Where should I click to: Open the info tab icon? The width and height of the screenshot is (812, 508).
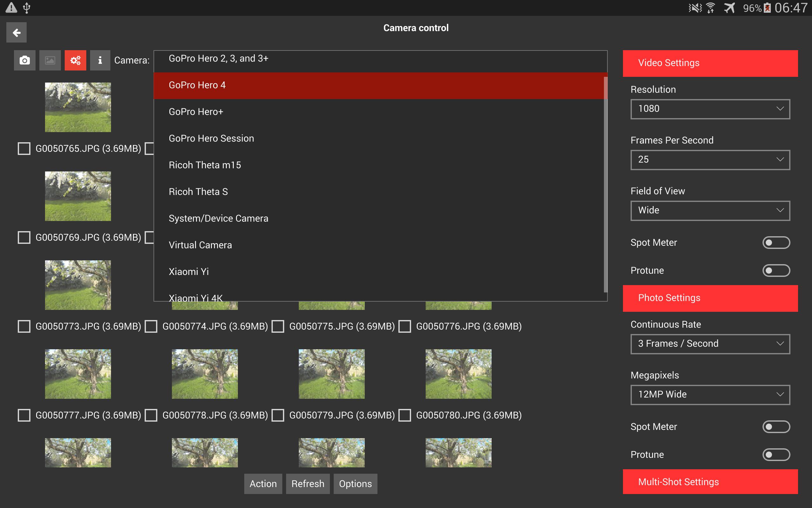(100, 60)
